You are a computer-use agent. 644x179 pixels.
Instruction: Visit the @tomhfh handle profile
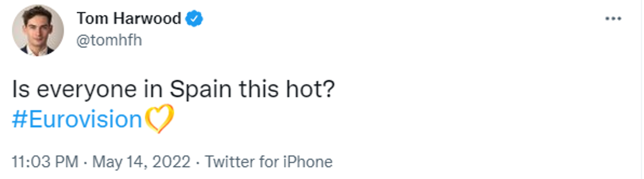point(109,41)
